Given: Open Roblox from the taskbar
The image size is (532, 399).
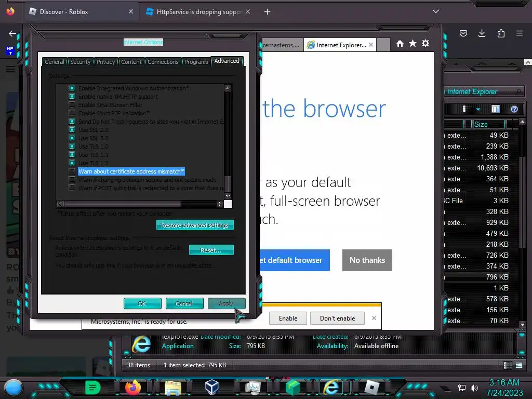Looking at the screenshot, I should [371, 388].
